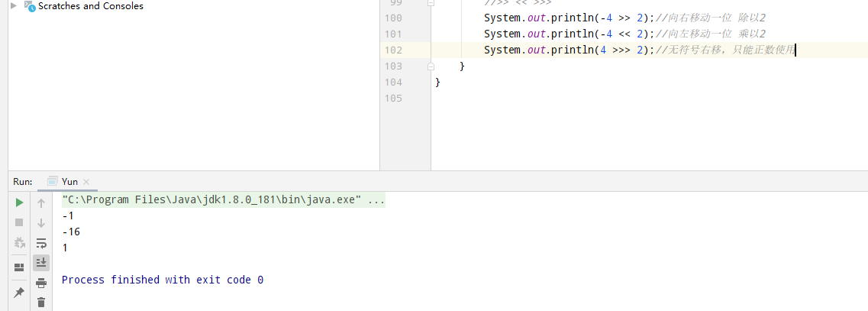Viewport: 868px width, 311px height.
Task: Click the Down the Stack Trace arrow
Action: pos(41,222)
